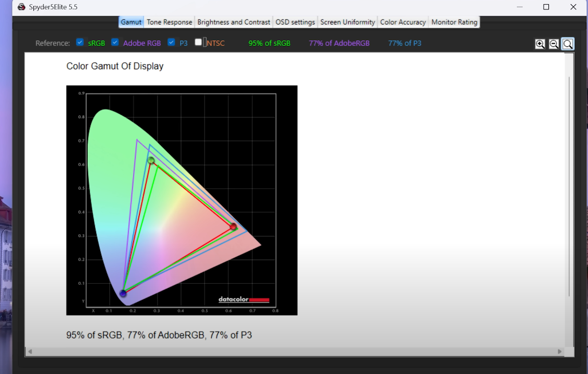This screenshot has height=374, width=588.
Task: Maximize the Spyder5Elite window
Action: pos(546,7)
